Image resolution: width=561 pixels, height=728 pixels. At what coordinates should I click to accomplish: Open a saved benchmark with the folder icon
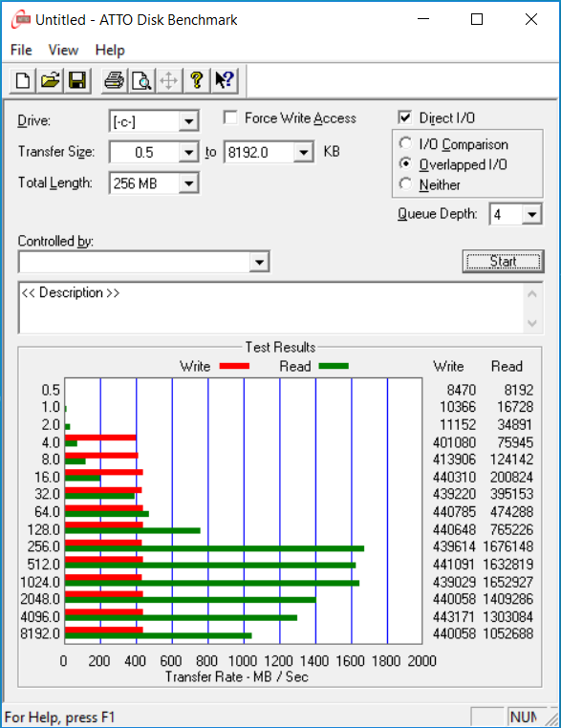(x=50, y=80)
